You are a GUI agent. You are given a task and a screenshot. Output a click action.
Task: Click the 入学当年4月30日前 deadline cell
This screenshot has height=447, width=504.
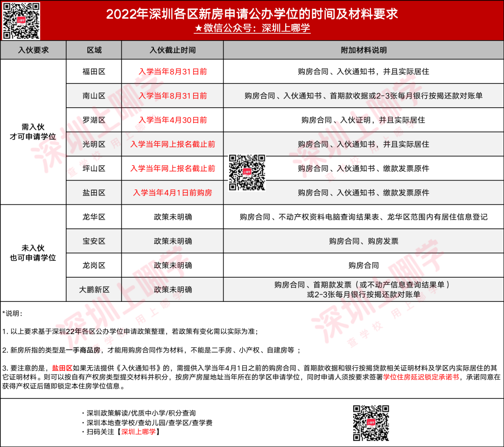[173, 120]
